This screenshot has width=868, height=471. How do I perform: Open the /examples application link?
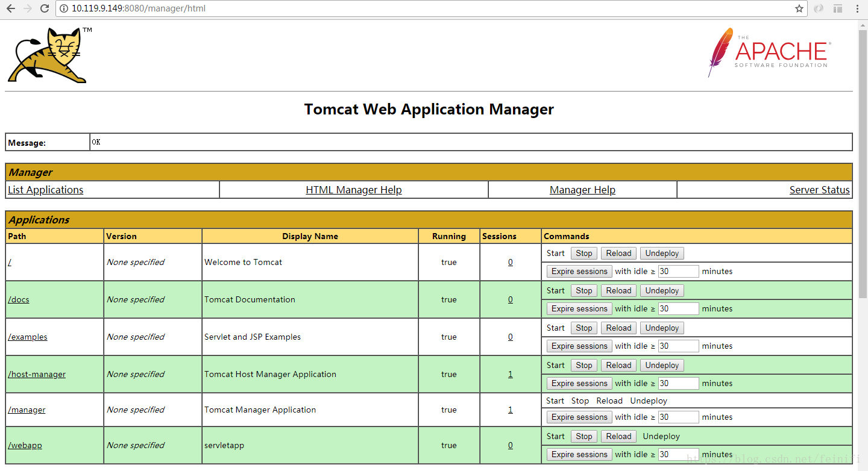click(x=28, y=337)
